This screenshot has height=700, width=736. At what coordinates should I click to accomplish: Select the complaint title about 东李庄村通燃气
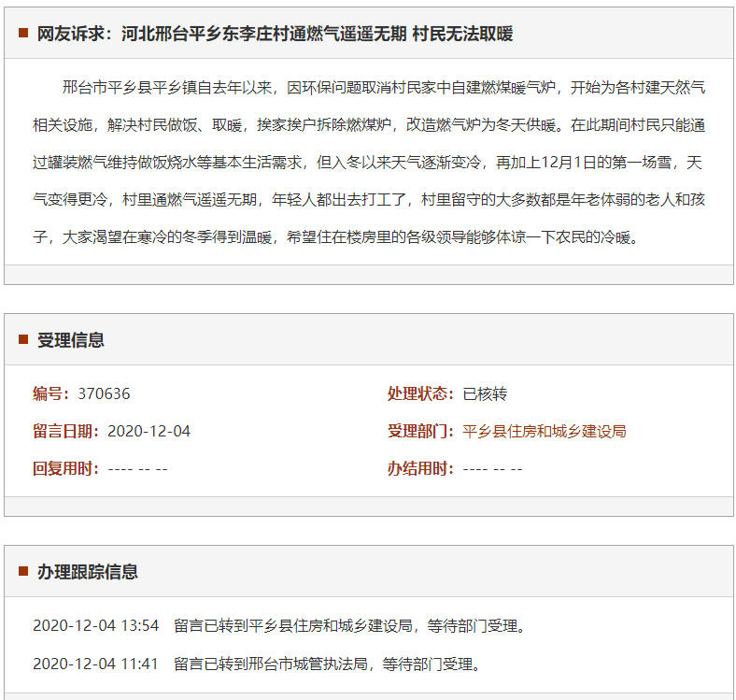[x=275, y=34]
